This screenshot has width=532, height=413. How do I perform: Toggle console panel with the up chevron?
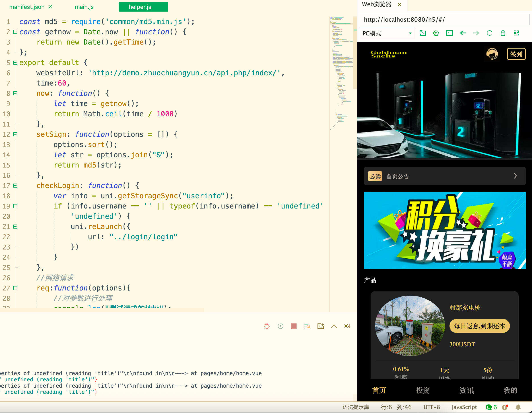tap(334, 326)
